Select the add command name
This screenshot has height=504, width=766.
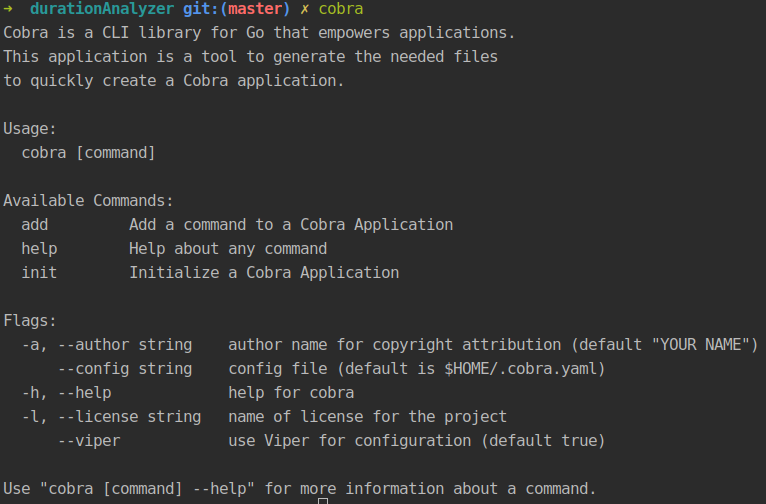[x=35, y=225]
